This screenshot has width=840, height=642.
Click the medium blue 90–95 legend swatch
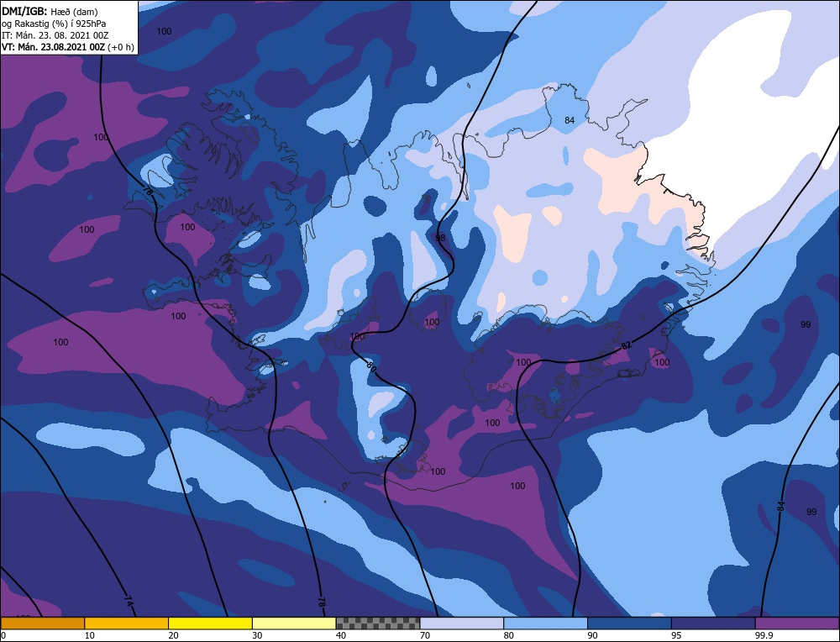coord(629,623)
